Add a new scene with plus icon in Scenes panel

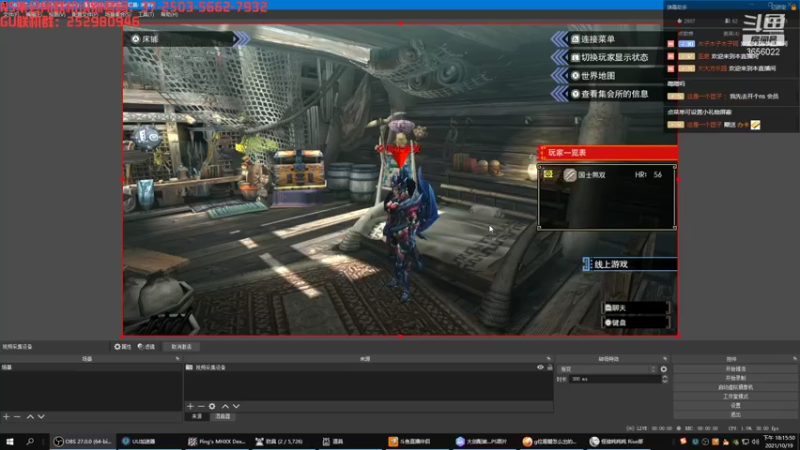[x=6, y=417]
